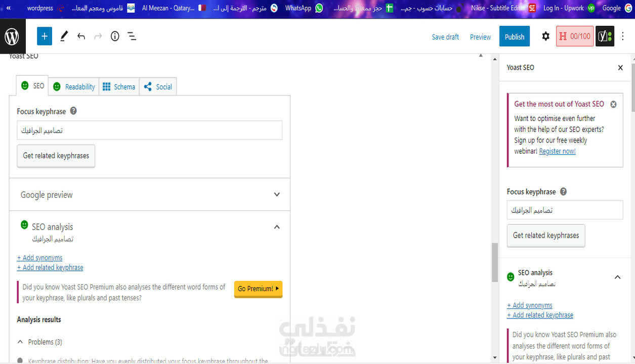Open the list view outline icon
This screenshot has width=635, height=364.
[x=132, y=36]
